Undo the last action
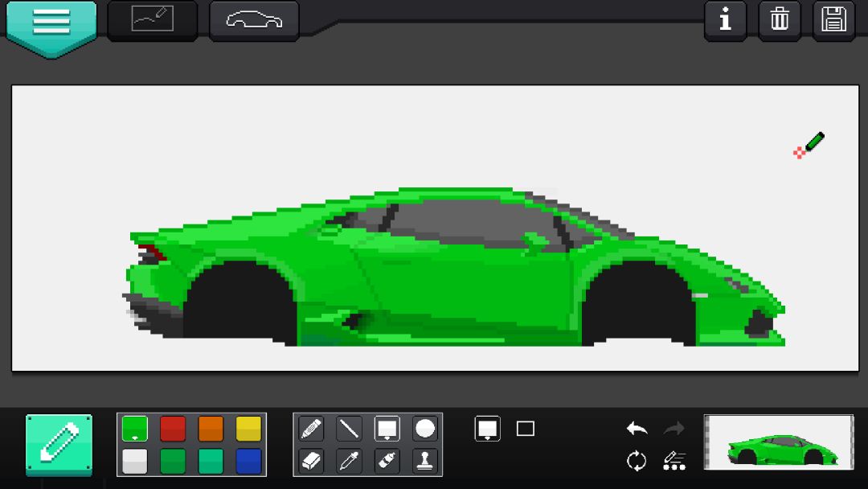The image size is (868, 489). 637,428
